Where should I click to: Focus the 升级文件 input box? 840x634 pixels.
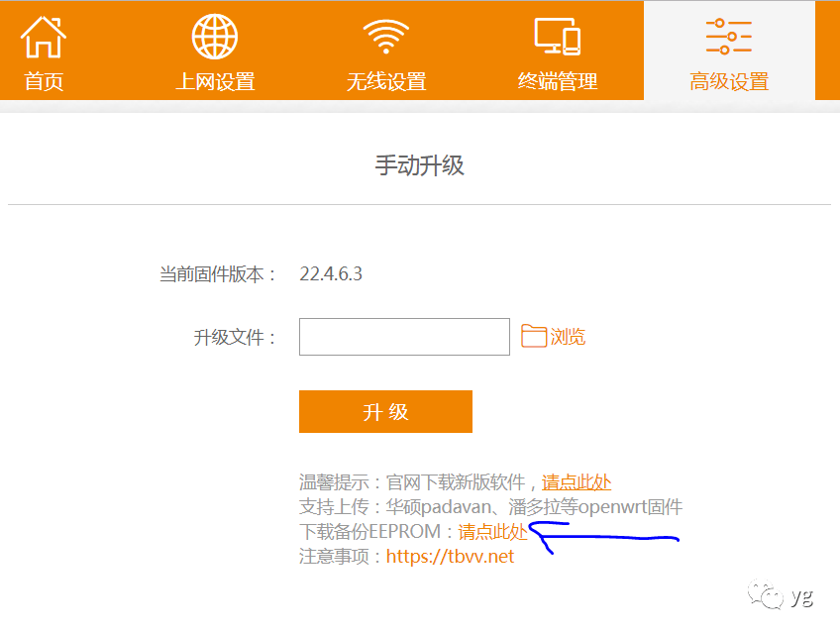pyautogui.click(x=404, y=337)
